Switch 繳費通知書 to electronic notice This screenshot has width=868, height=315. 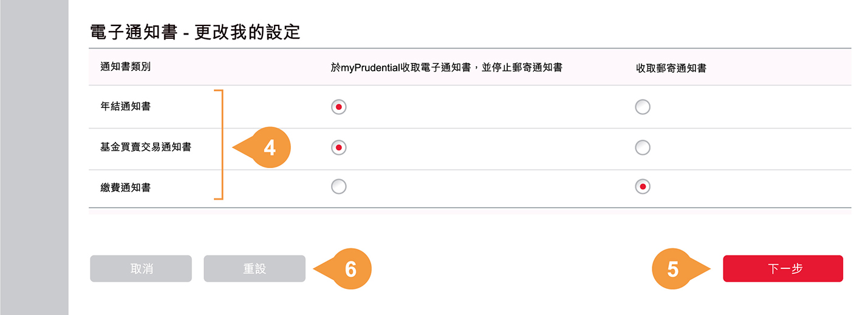coord(339,187)
